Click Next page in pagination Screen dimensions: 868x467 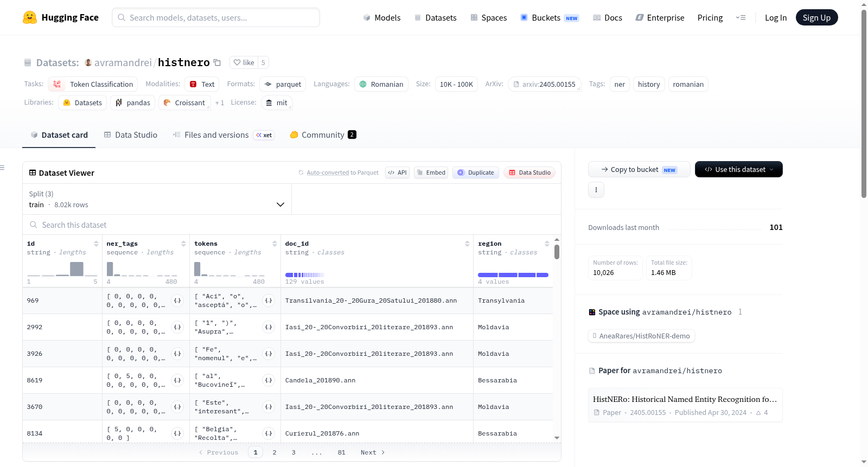[373, 452]
